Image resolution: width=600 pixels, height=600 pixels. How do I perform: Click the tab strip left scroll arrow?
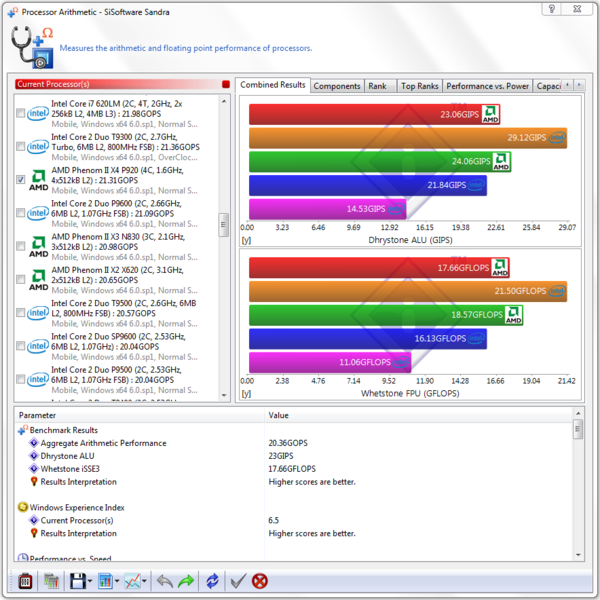pyautogui.click(x=567, y=85)
